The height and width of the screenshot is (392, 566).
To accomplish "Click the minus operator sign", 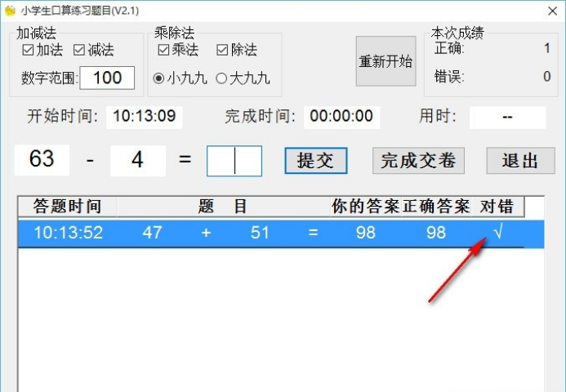I will [90, 160].
